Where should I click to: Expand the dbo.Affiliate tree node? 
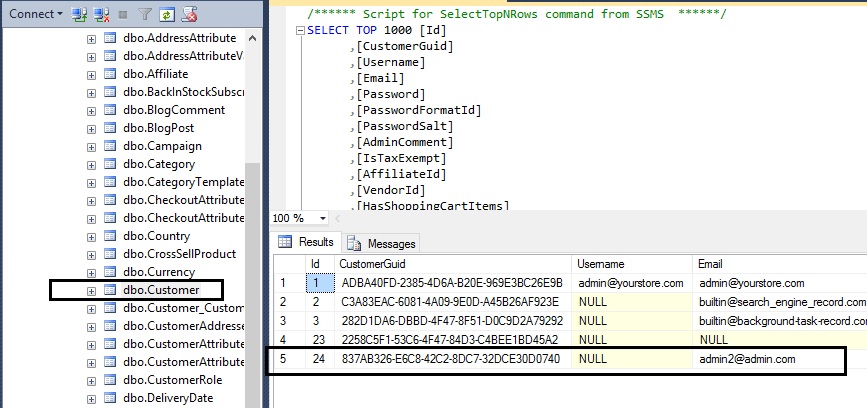point(91,74)
